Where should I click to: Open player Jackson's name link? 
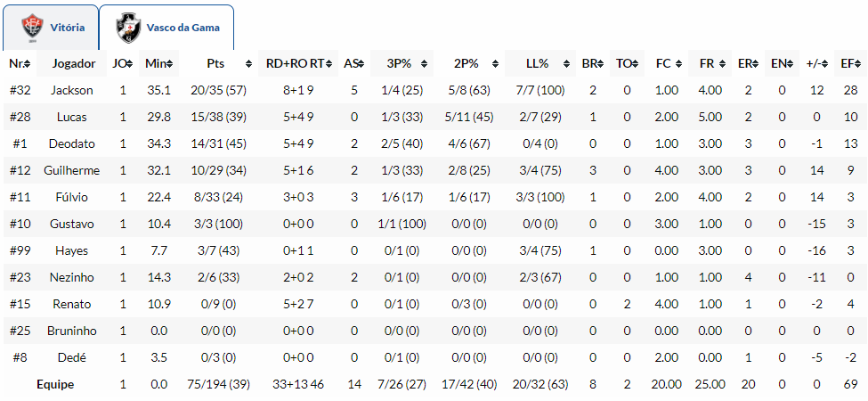72,90
